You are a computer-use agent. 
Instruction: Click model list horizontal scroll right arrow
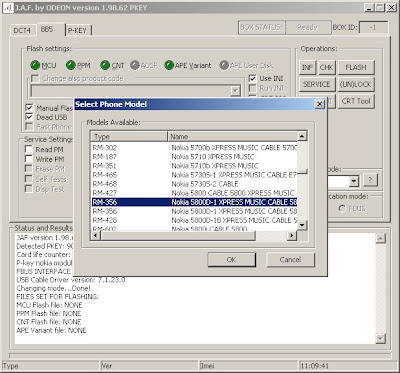tap(292, 236)
